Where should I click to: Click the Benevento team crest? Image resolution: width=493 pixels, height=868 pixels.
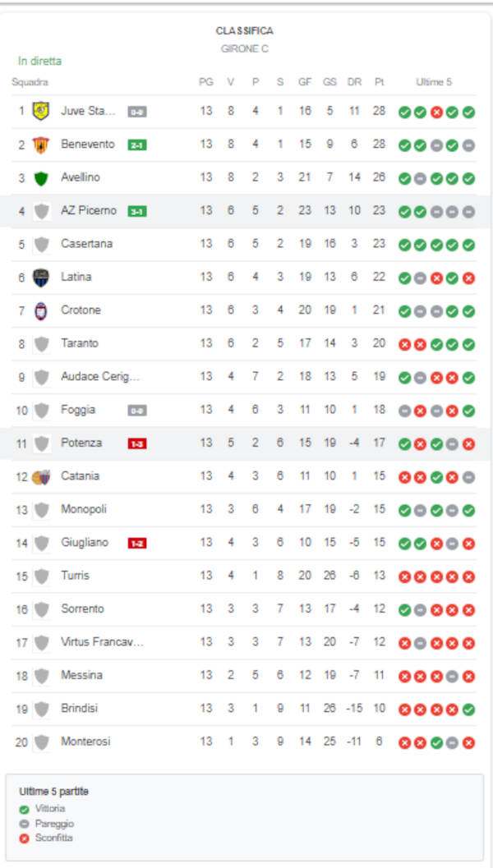[x=40, y=145]
